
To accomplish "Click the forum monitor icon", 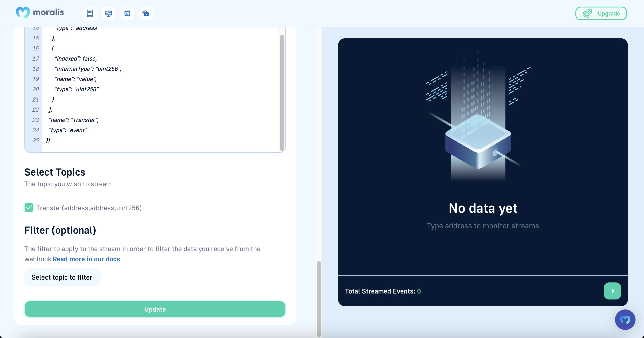I will tap(108, 13).
